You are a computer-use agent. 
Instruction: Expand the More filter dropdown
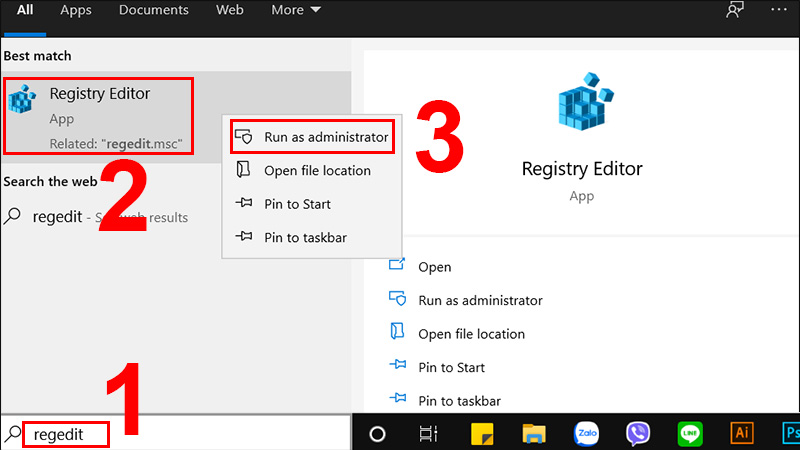[x=296, y=10]
